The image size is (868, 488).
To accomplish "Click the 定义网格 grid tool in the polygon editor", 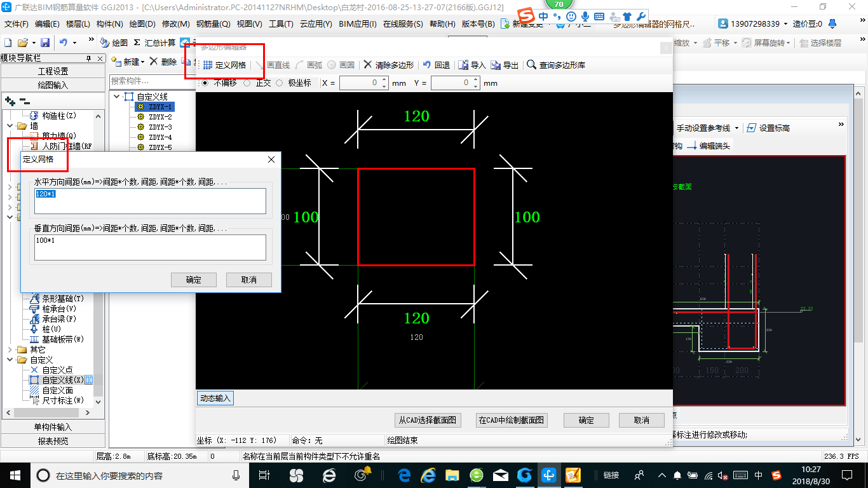I will pyautogui.click(x=224, y=65).
